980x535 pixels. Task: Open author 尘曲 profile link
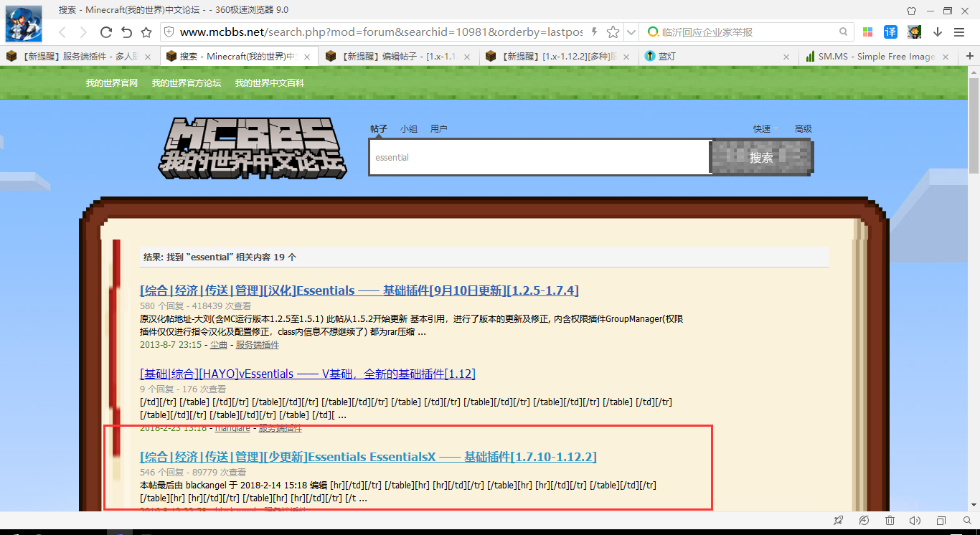tap(219, 345)
